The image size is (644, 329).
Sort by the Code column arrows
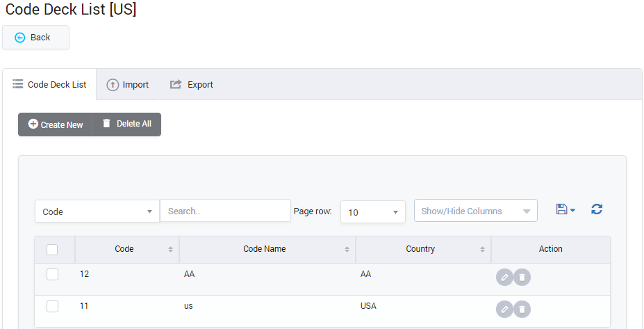pos(170,250)
